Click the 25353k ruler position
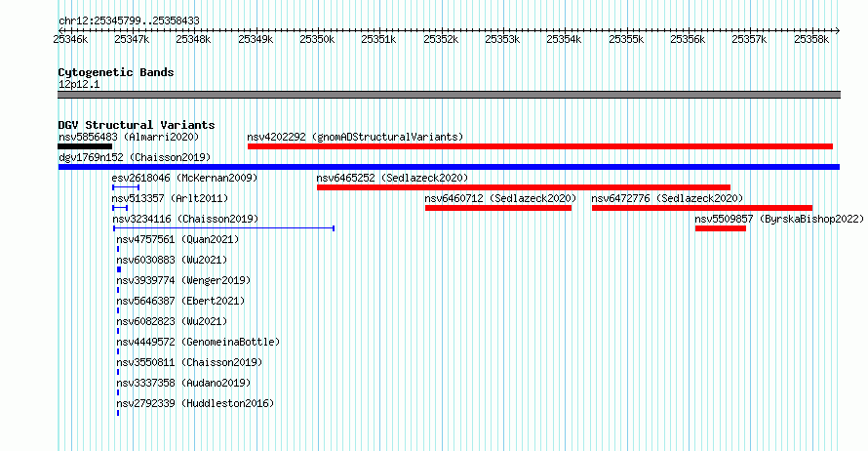 (502, 39)
